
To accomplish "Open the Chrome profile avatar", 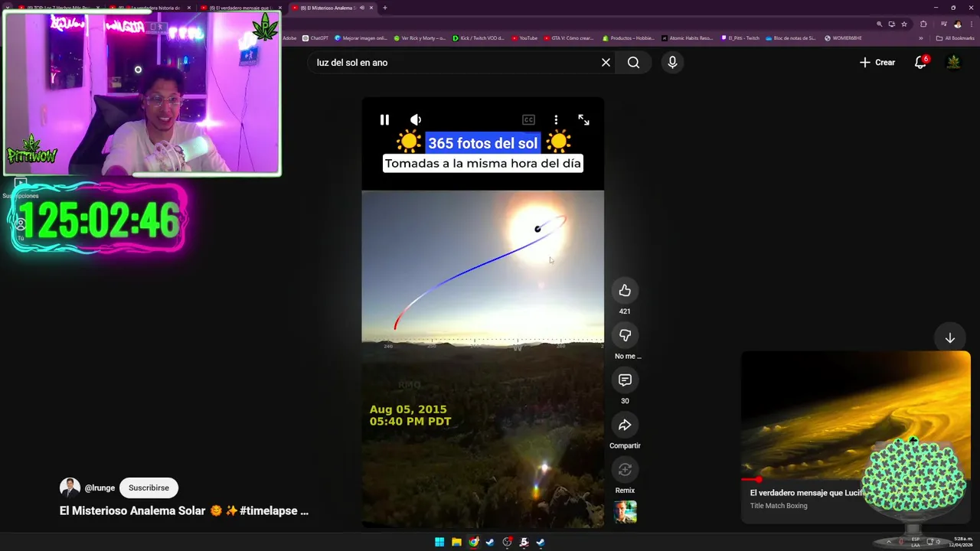I will pyautogui.click(x=957, y=24).
